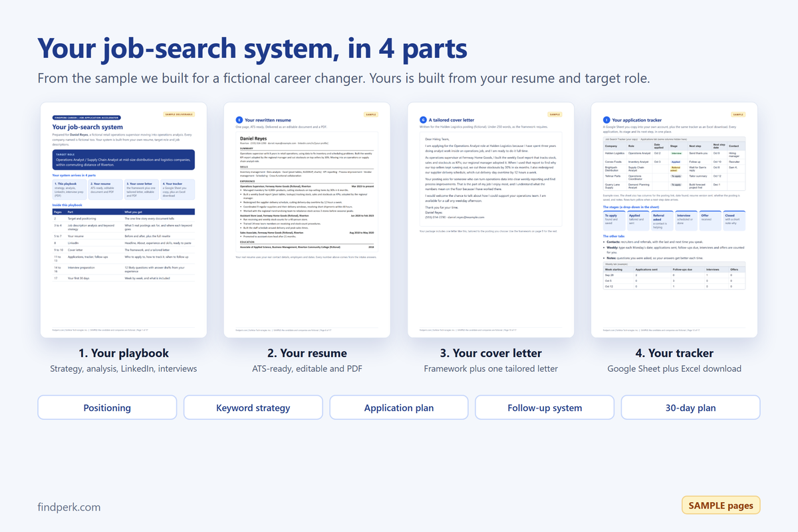The width and height of the screenshot is (798, 532).
Task: Click the SAMPLE pages badge
Action: click(x=721, y=505)
